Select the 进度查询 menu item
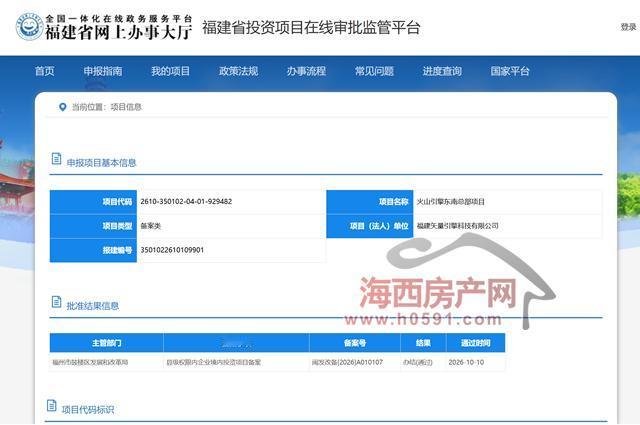 (442, 71)
